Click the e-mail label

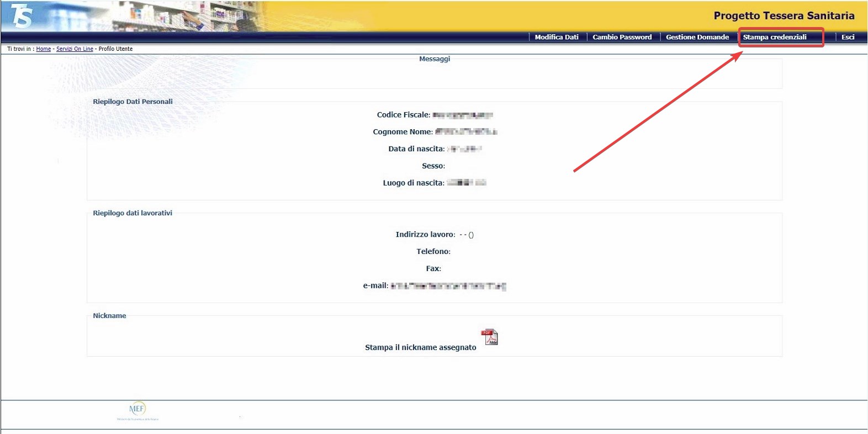[375, 286]
